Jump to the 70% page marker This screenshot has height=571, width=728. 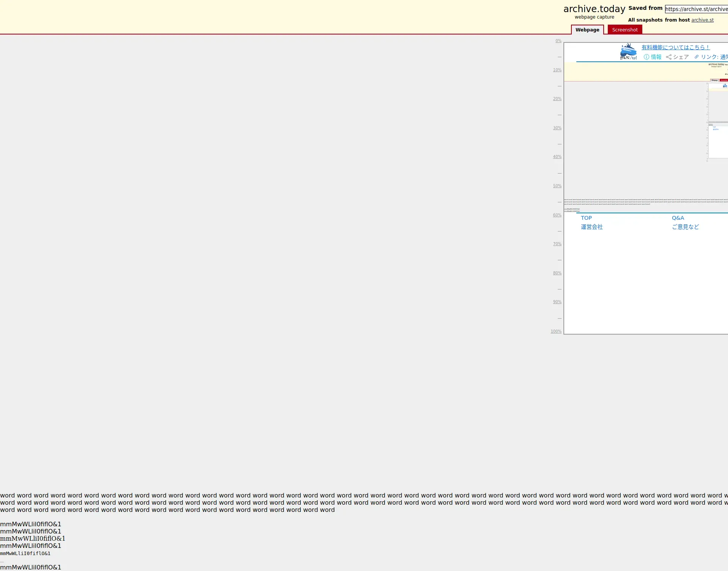557,244
